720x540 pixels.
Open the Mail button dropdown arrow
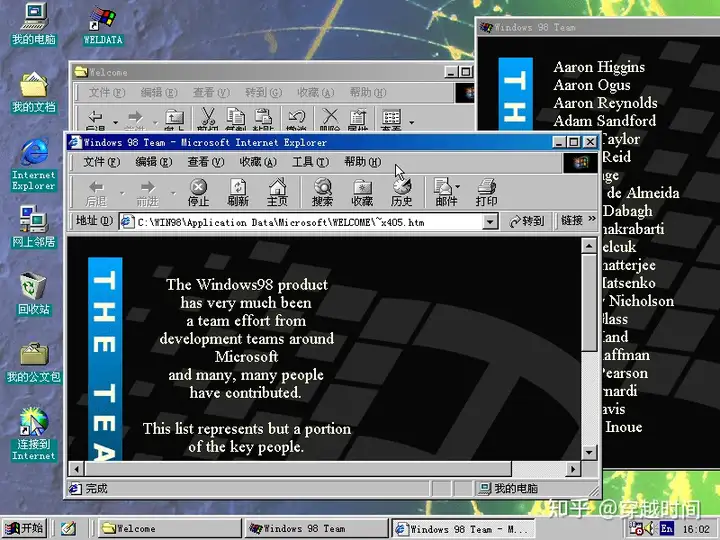[458, 187]
